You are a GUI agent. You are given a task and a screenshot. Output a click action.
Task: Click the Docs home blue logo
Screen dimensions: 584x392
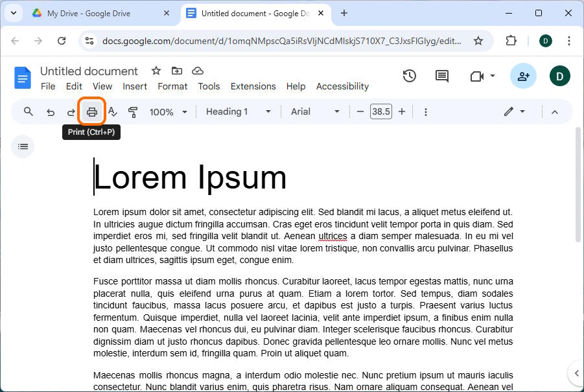click(22, 78)
